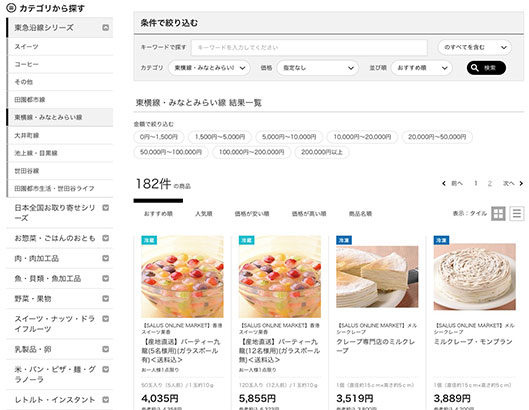Expand the 乳製品・卵 category

tap(106, 349)
